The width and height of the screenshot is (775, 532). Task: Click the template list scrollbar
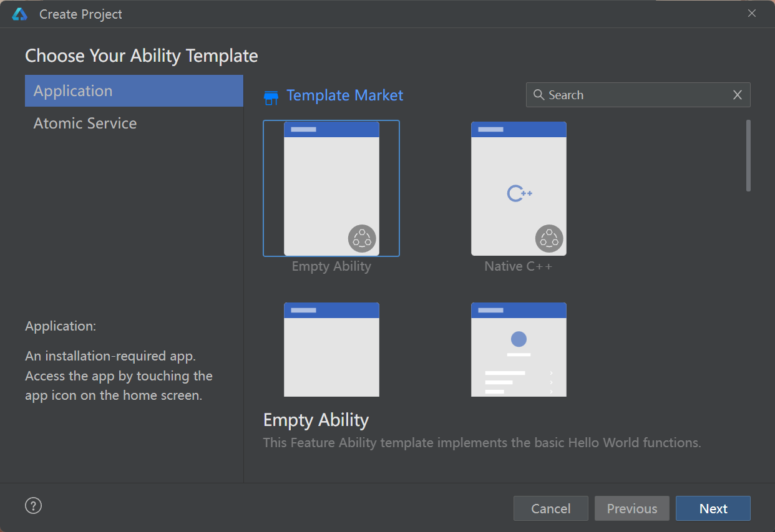coord(748,155)
